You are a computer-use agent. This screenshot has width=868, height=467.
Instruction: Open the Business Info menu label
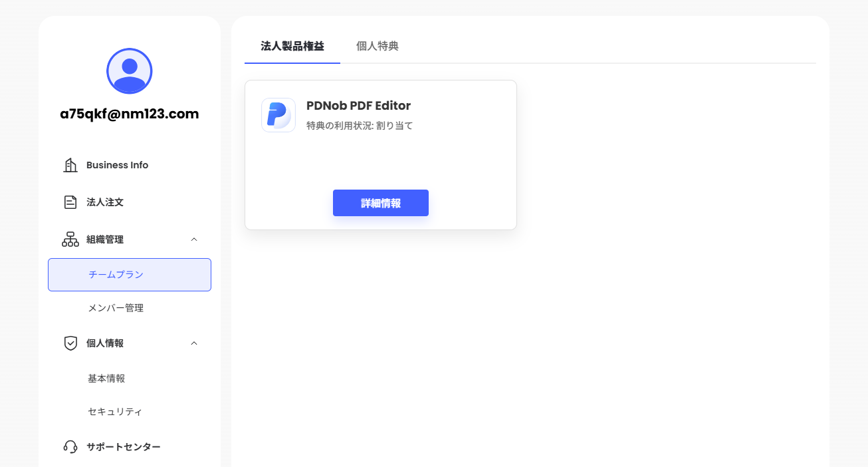pyautogui.click(x=117, y=165)
